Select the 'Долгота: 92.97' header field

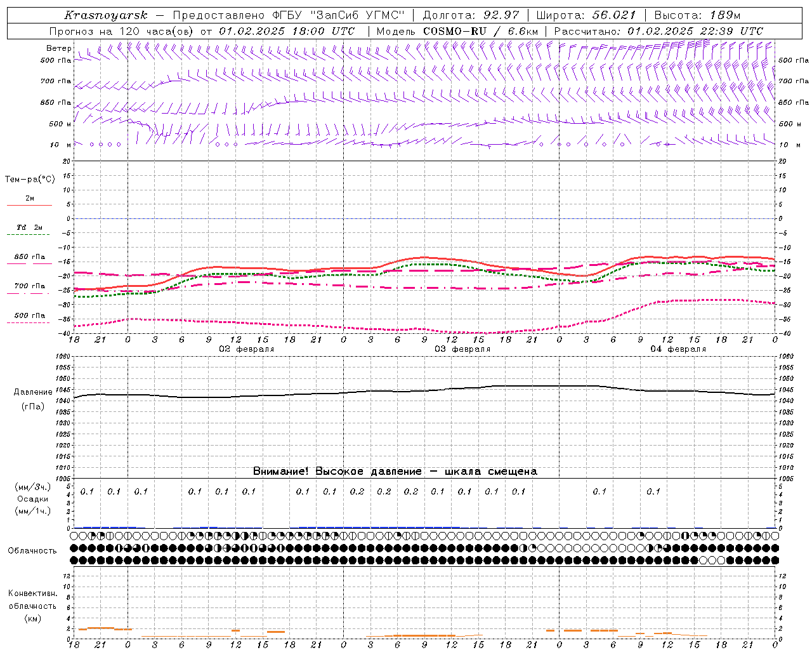tap(471, 15)
